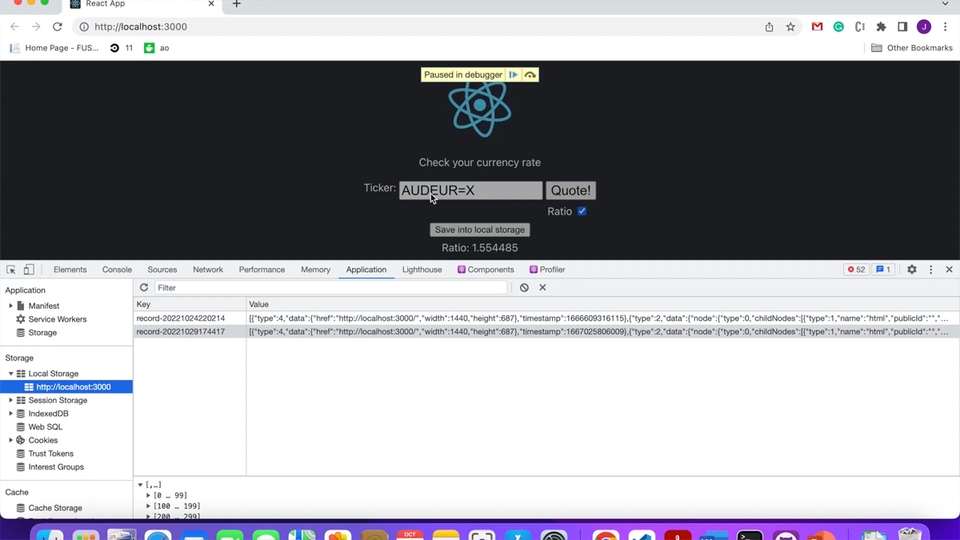
Task: Select row record-20221029174417
Action: [546, 332]
